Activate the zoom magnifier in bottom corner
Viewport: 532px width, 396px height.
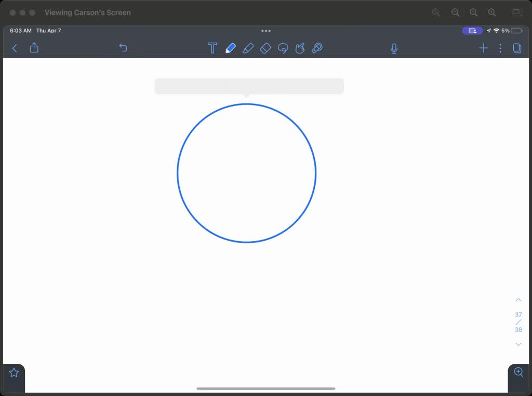(518, 372)
